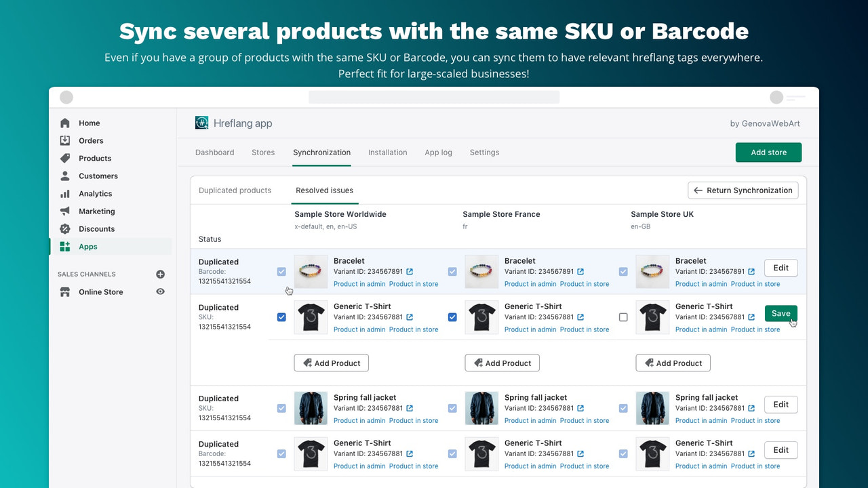Click the Hreflang app logo icon
This screenshot has width=868, height=488.
click(x=201, y=123)
